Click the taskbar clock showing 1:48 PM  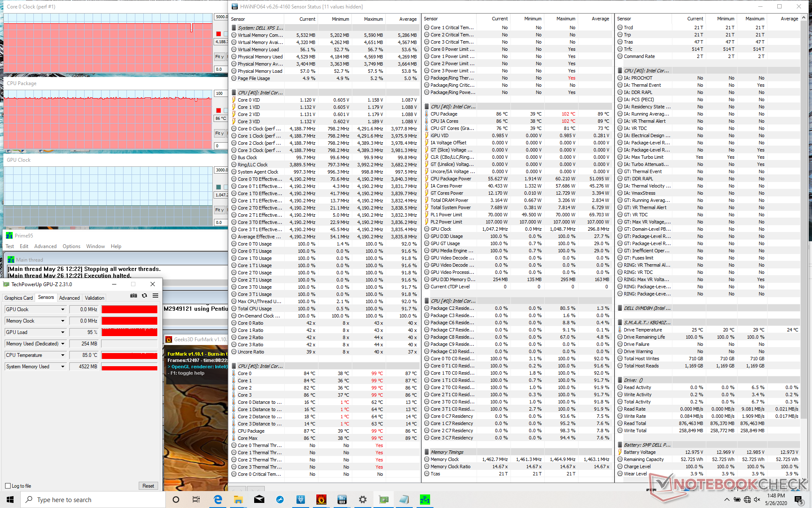coord(776,500)
